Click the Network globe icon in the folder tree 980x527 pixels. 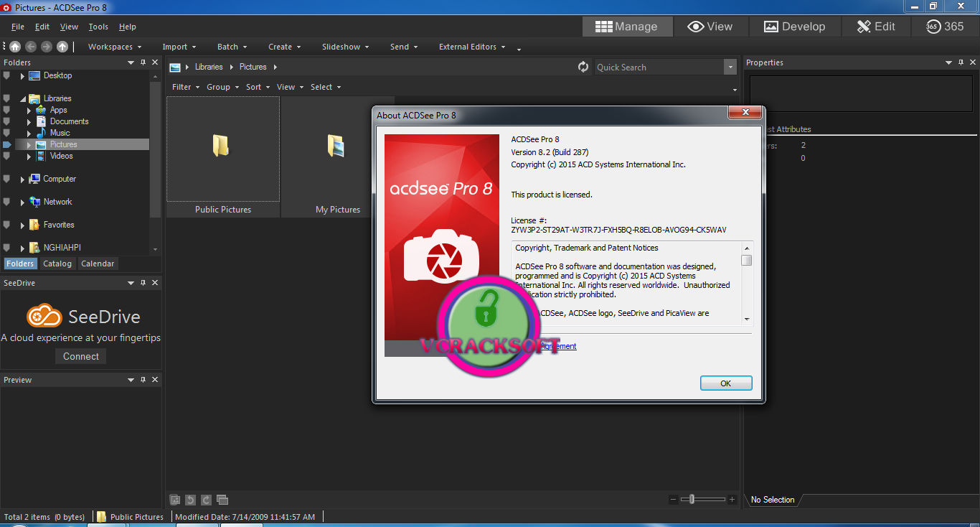(x=34, y=202)
